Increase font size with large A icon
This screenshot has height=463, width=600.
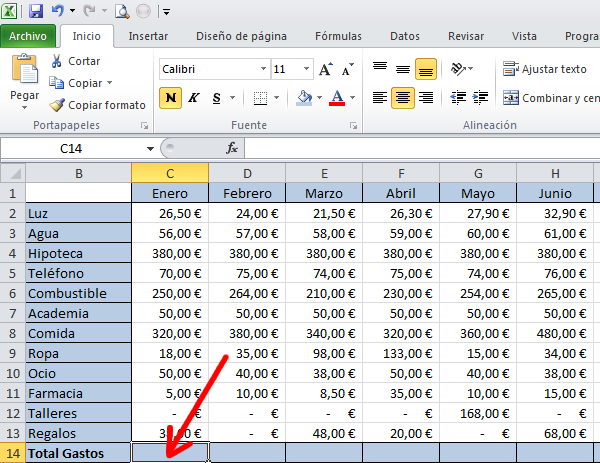(326, 69)
